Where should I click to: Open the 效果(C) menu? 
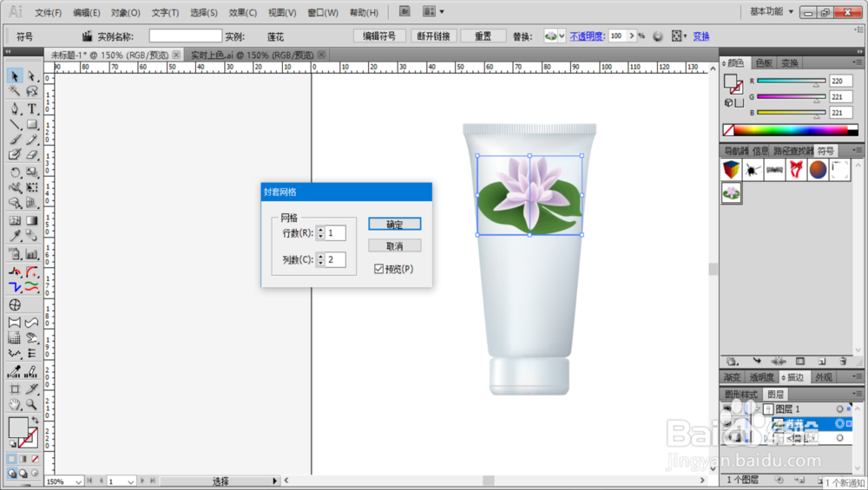tap(242, 12)
